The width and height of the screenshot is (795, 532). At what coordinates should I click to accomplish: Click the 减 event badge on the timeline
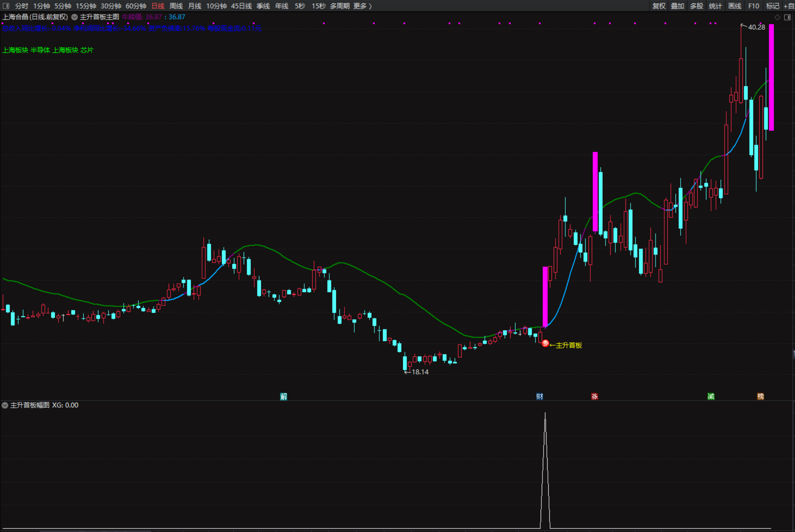[711, 396]
